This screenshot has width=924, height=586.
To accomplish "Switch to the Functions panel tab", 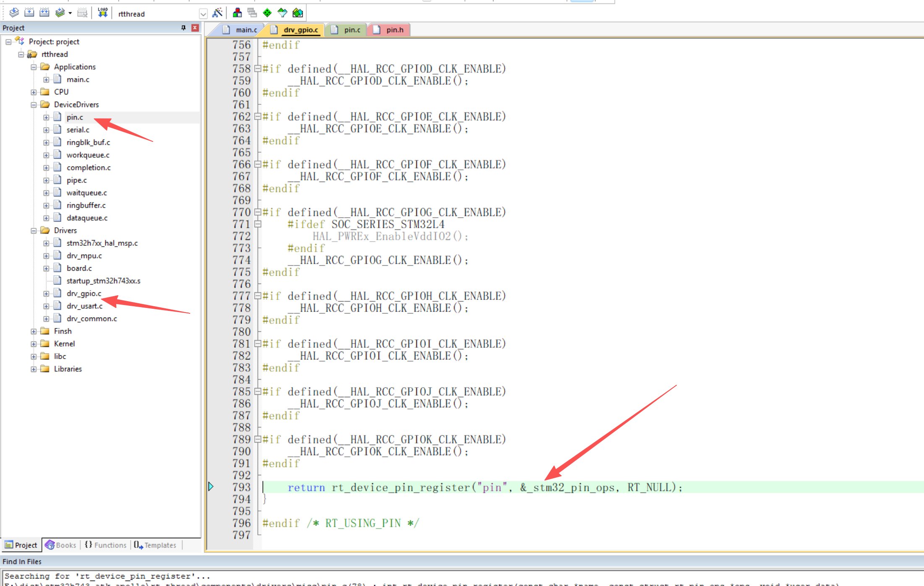I will click(x=106, y=545).
